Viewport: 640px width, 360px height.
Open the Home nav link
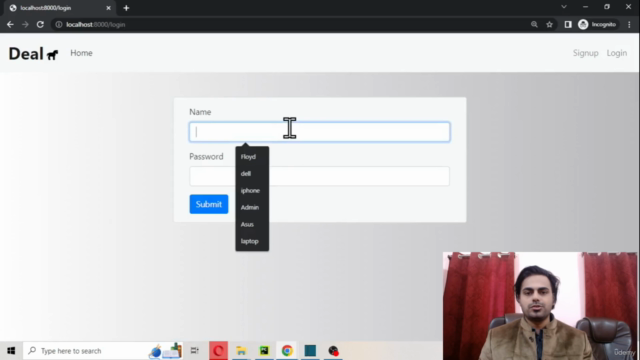coord(81,53)
